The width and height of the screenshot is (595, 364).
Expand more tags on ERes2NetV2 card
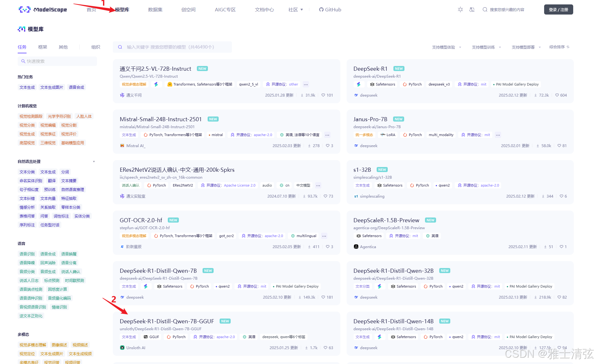(318, 185)
